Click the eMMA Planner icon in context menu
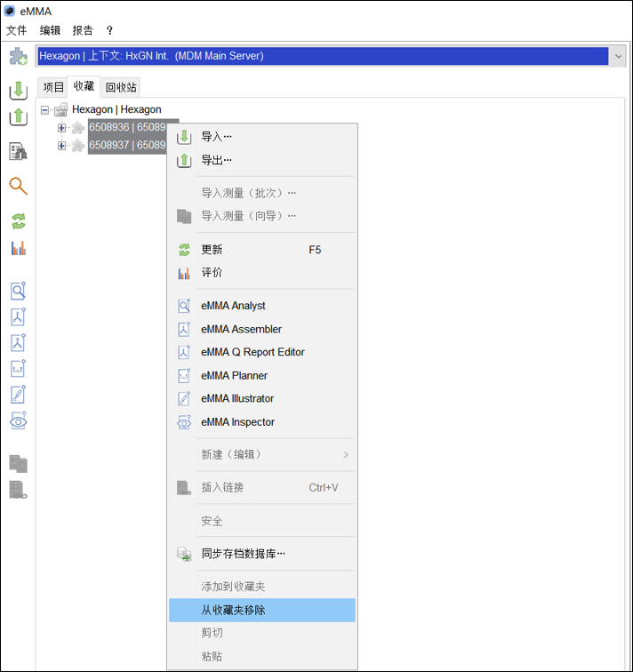Image resolution: width=633 pixels, height=672 pixels. 184,375
